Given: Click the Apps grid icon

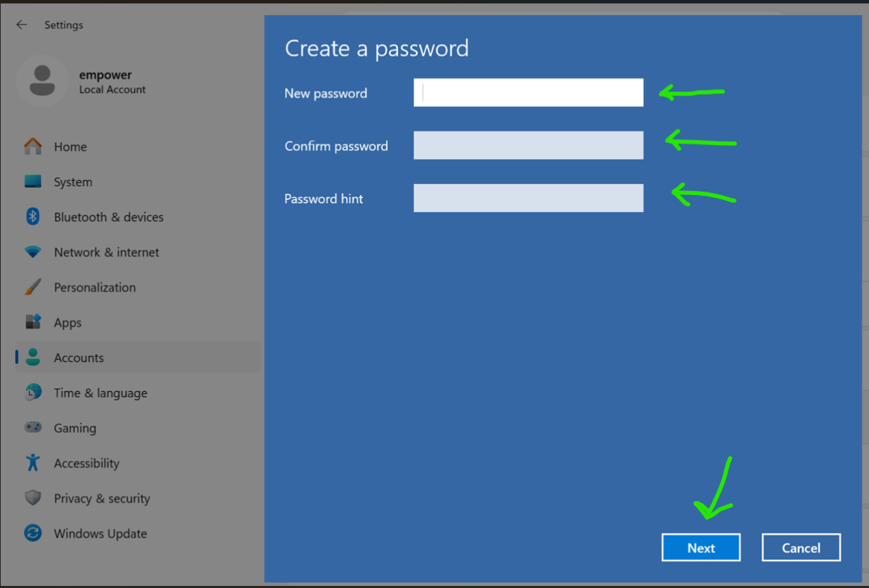Looking at the screenshot, I should coord(33,322).
